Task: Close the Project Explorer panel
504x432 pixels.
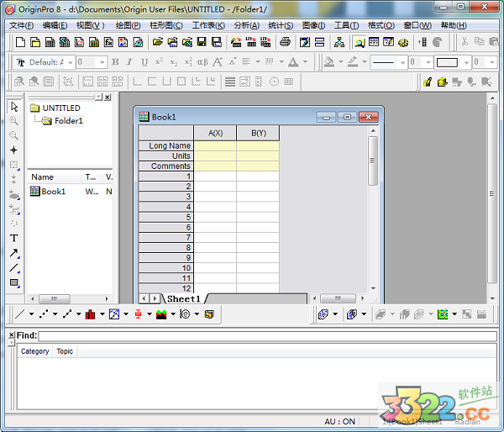Action: pos(108,97)
